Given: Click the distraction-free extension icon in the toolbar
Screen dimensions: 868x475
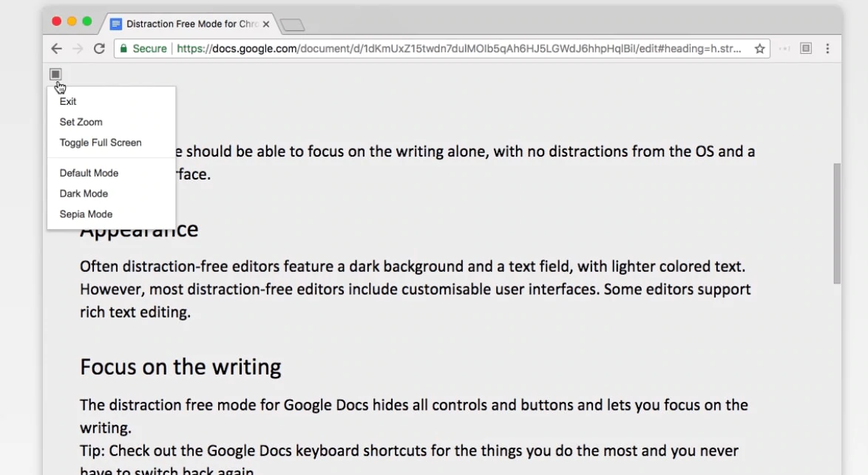Looking at the screenshot, I should [x=806, y=49].
